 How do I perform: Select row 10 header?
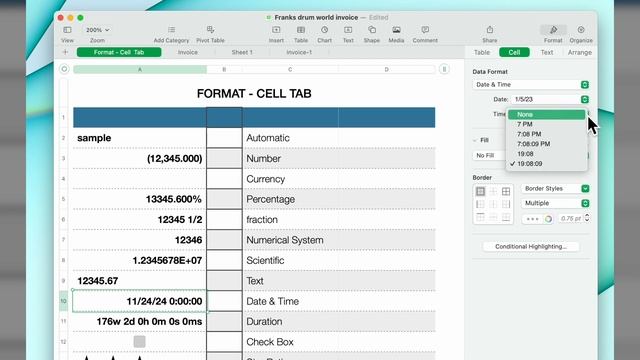(x=64, y=301)
